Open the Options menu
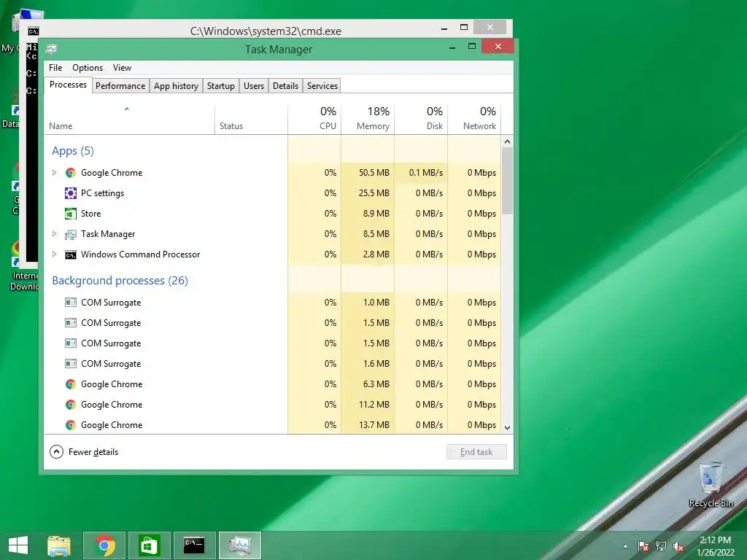The width and height of the screenshot is (747, 560). 88,68
